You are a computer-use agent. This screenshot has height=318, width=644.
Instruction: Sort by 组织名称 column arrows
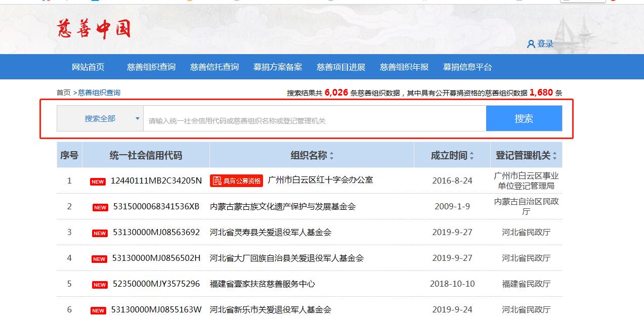331,156
